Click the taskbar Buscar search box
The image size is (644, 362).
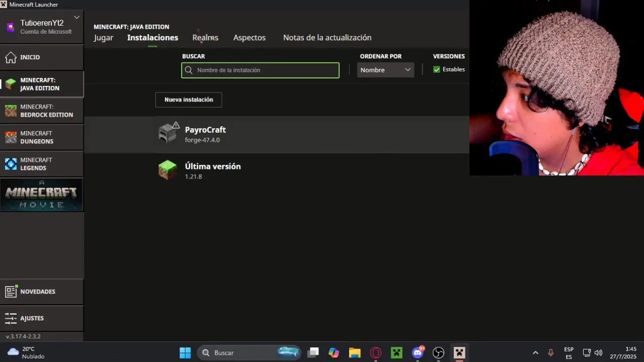click(x=250, y=353)
